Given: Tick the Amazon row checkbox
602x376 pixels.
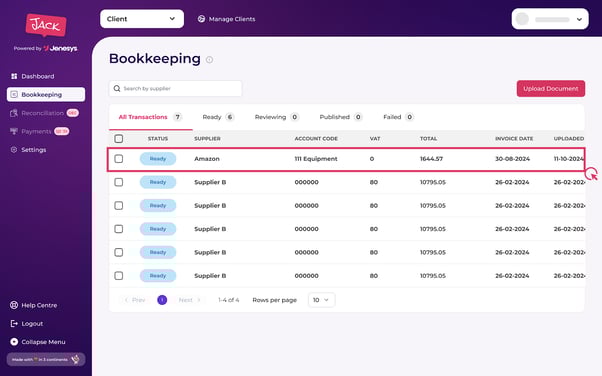Looking at the screenshot, I should (x=119, y=159).
